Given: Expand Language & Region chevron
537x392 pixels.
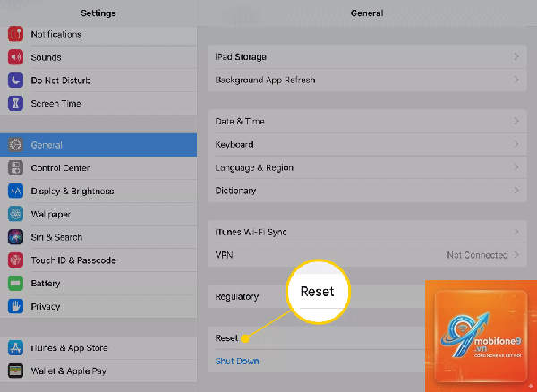Looking at the screenshot, I should pos(516,167).
